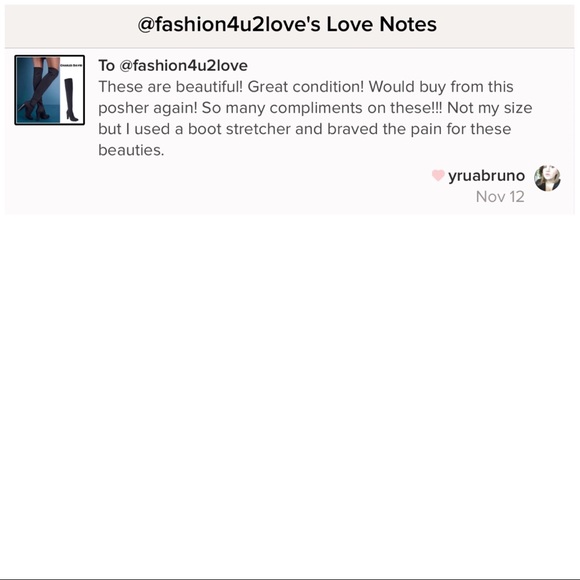The width and height of the screenshot is (580, 580).
Task: Open the over-the-knee boots listing thumbnail
Action: pos(50,90)
